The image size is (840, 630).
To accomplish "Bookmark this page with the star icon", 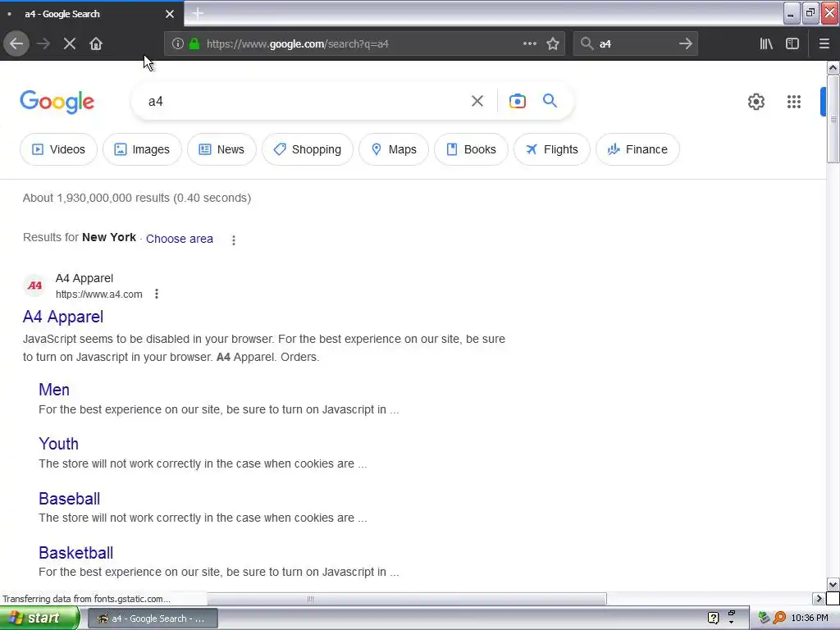I will click(553, 44).
